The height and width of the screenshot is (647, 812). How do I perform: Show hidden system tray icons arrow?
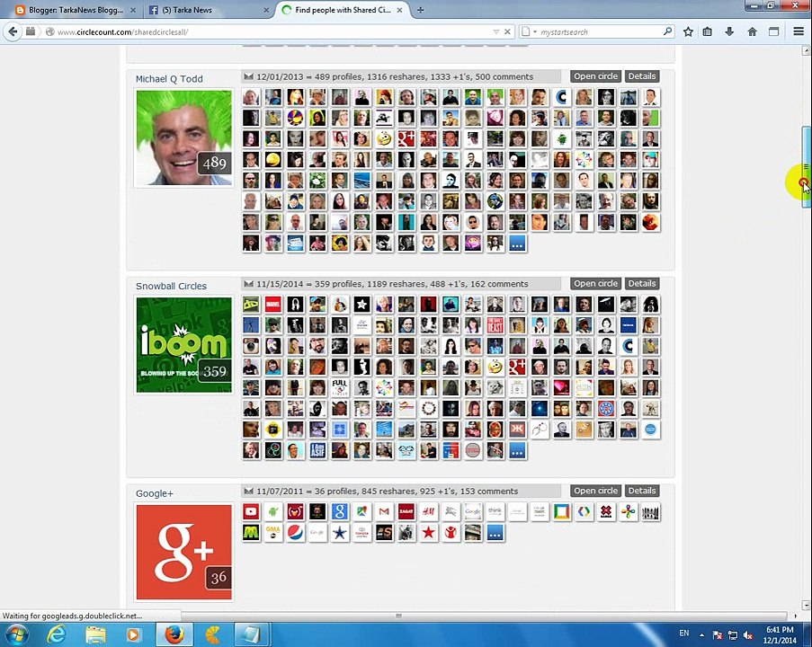701,635
